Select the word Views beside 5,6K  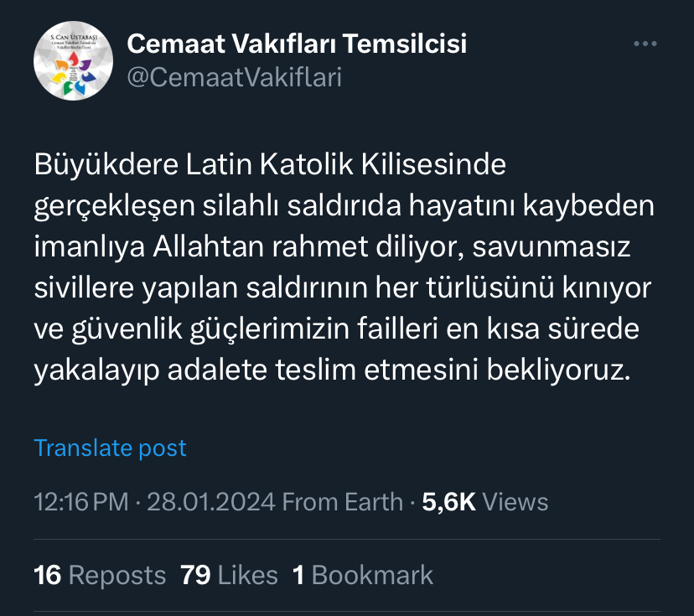click(x=515, y=502)
